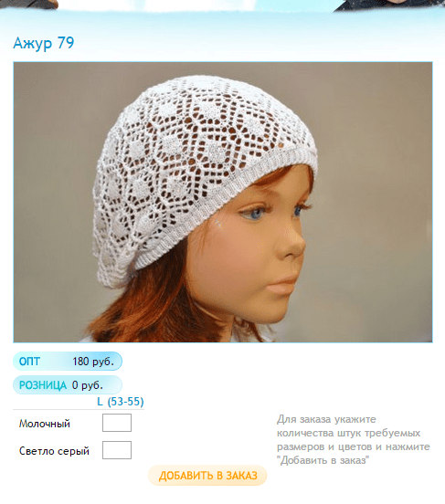Click the 180 руб. wholesale price
The image size is (445, 504).
(x=93, y=362)
